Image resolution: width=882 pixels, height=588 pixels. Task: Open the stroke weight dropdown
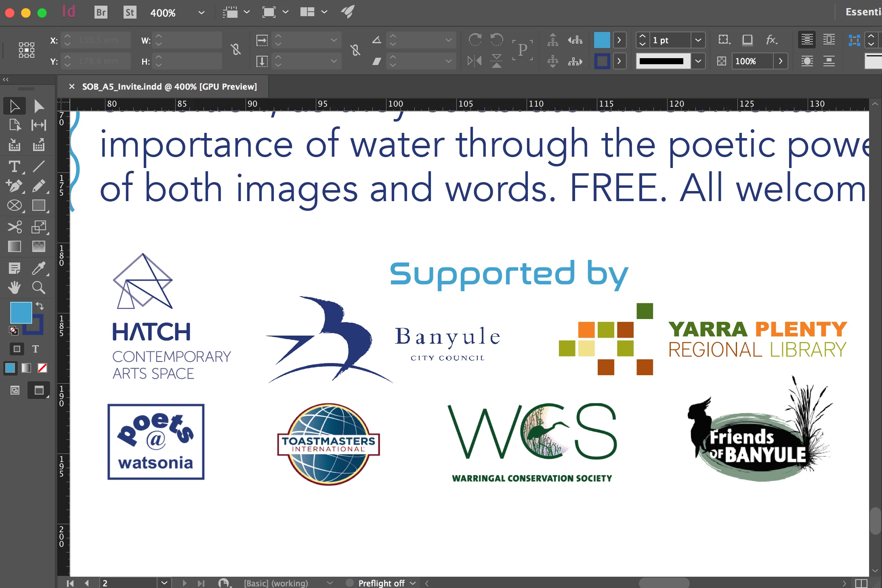[x=698, y=40]
